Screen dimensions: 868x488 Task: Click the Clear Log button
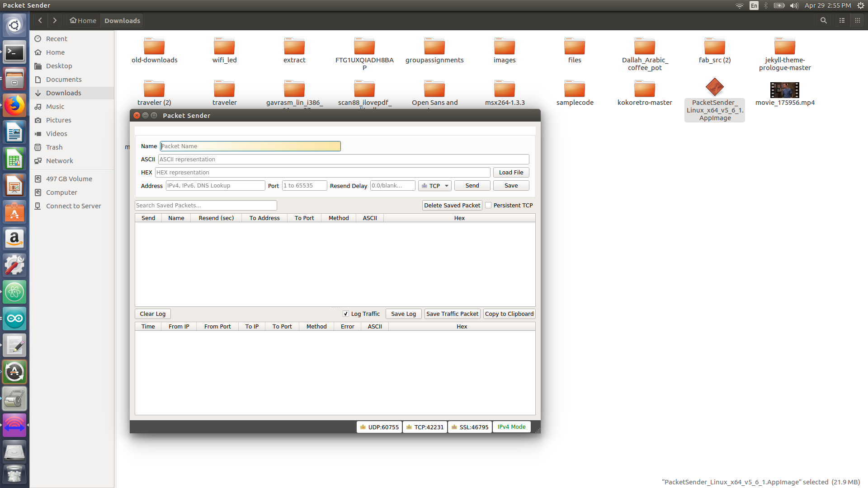pos(152,314)
